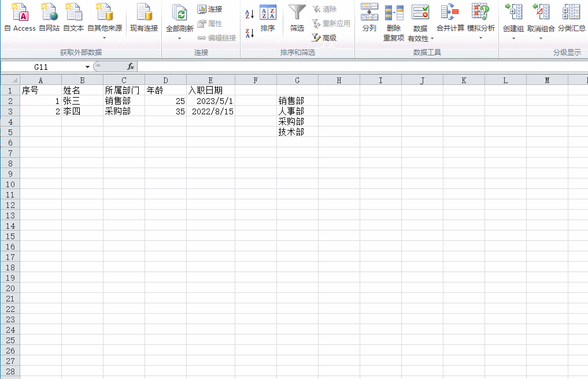
Task: Open the Name Box dropdown arrow
Action: click(87, 67)
